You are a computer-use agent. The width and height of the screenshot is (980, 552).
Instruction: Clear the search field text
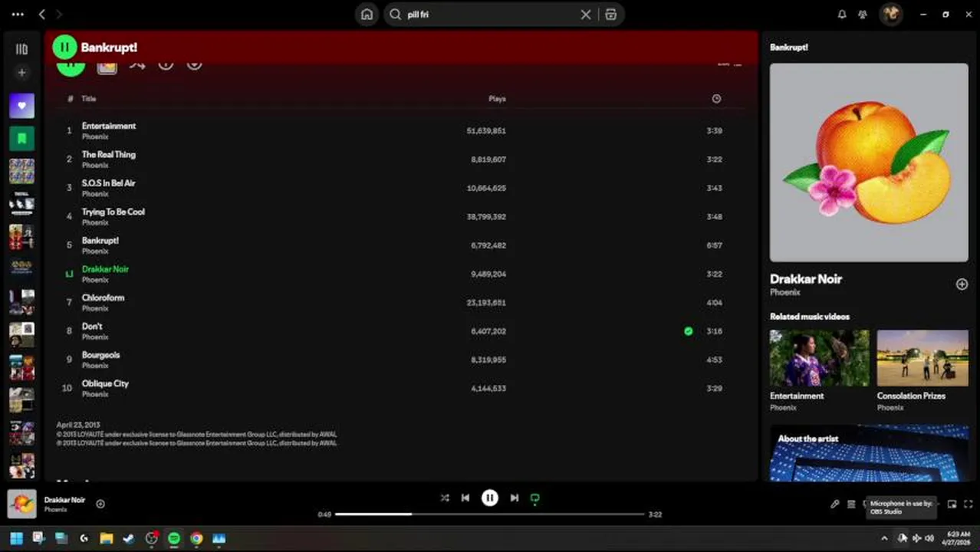tap(586, 14)
